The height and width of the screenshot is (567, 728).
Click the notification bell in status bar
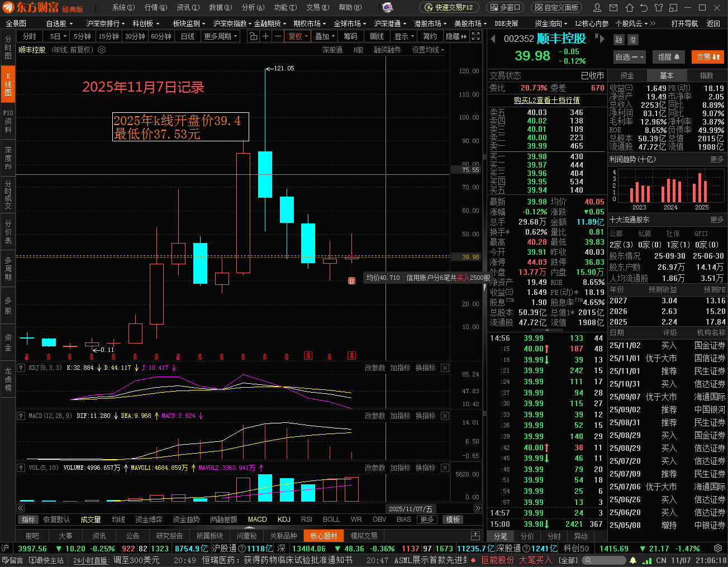[x=633, y=560]
